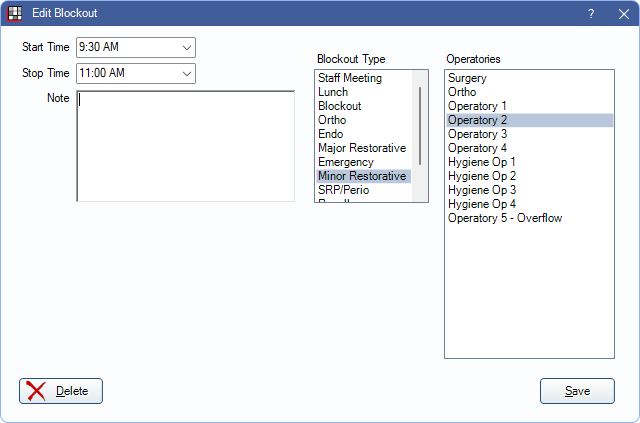Screen dimensions: 640x423
Task: Select Emergency blockout type
Action: tap(345, 162)
